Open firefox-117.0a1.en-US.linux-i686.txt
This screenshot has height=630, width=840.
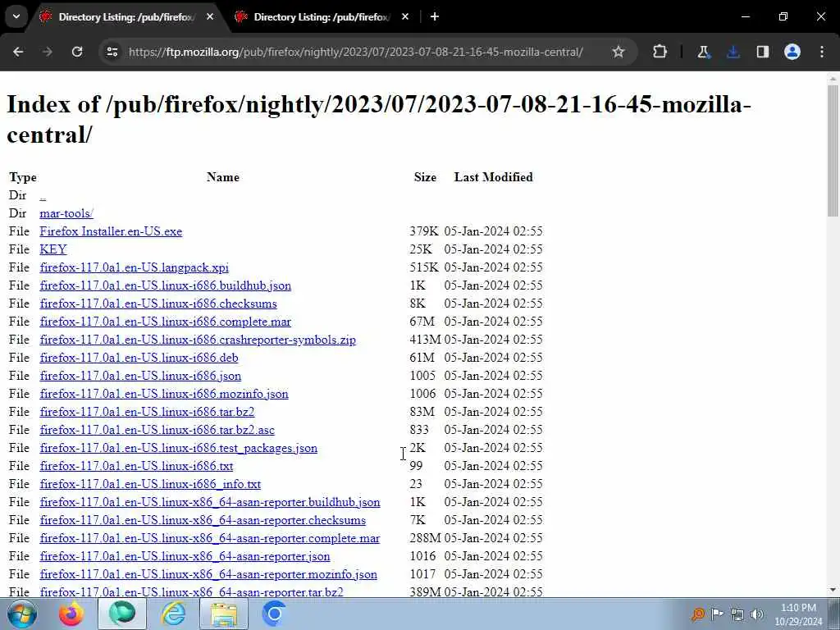pyautogui.click(x=136, y=466)
